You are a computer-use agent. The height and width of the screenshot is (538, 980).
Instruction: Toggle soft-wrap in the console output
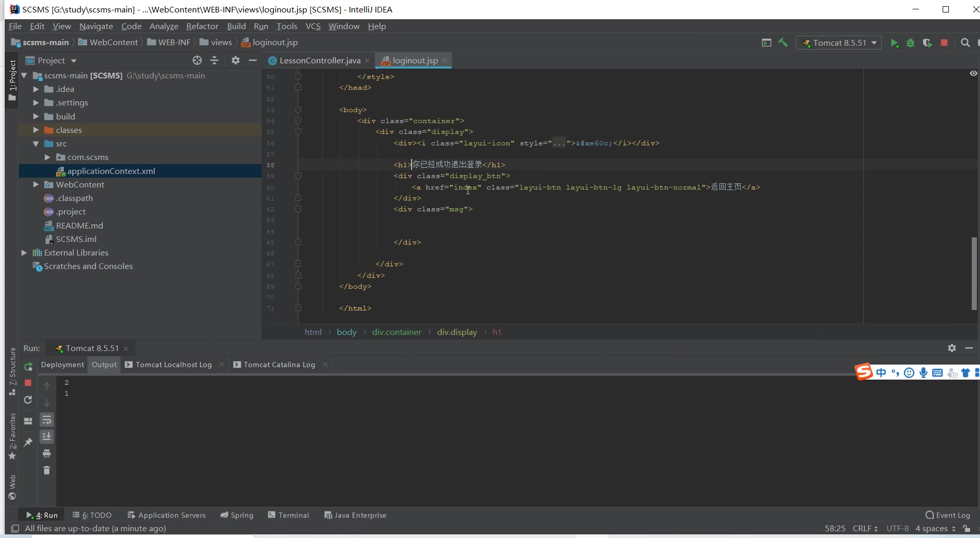coord(47,420)
